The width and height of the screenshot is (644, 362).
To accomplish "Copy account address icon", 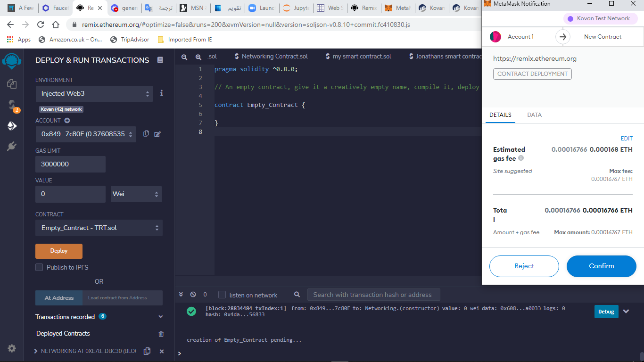I will coord(146,134).
